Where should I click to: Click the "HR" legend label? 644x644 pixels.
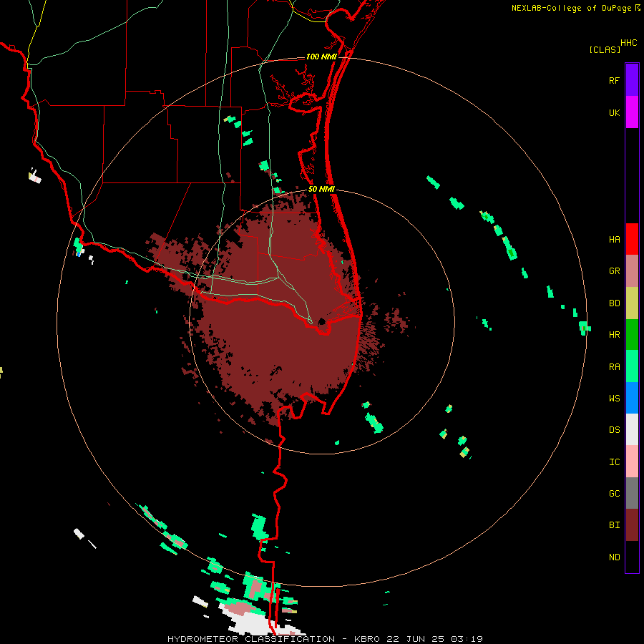[x=614, y=335]
